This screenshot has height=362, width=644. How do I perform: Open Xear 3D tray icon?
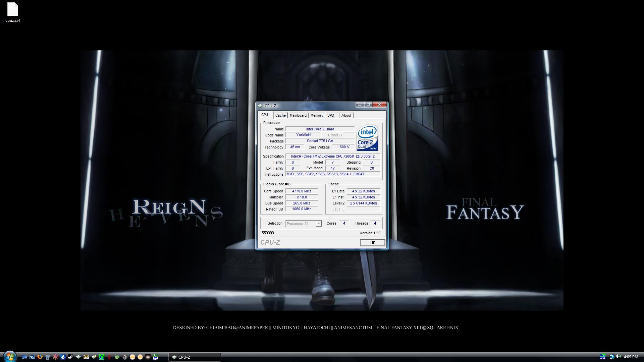coord(602,357)
